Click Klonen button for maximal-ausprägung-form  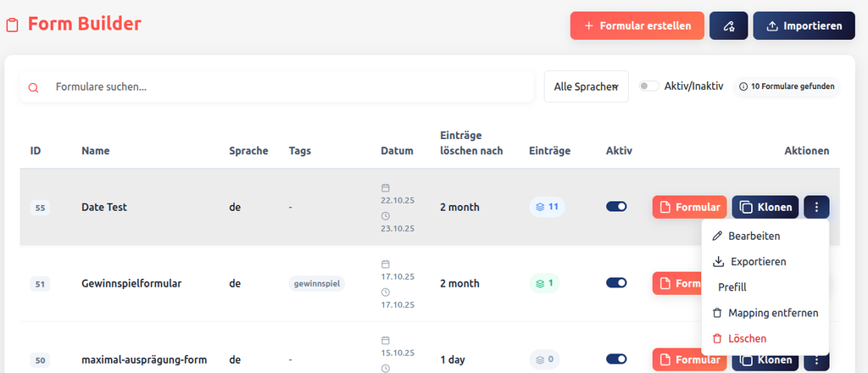(765, 359)
